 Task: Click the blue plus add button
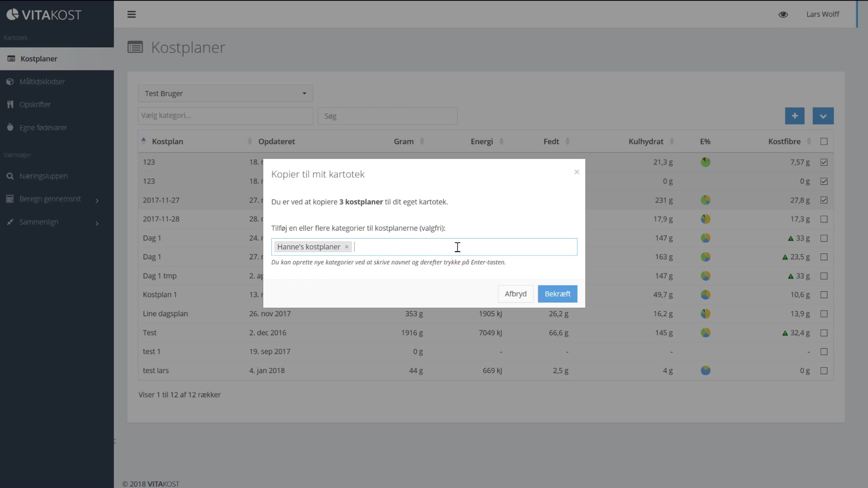[794, 116]
